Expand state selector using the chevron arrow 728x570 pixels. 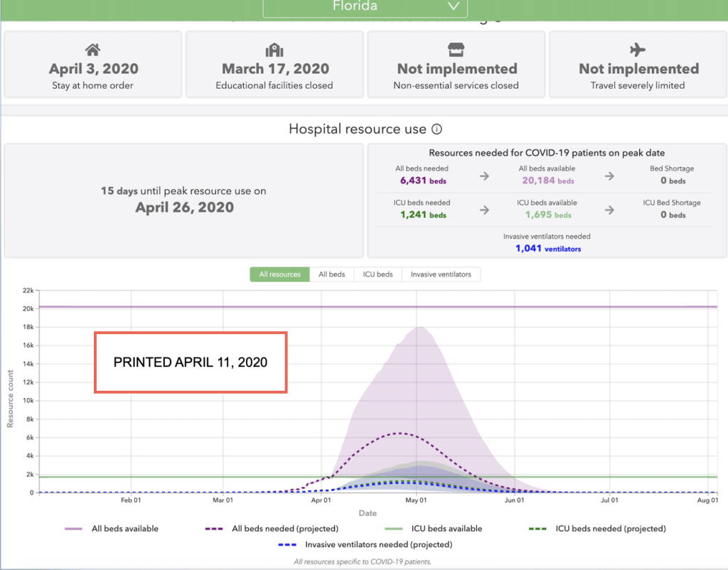point(454,6)
